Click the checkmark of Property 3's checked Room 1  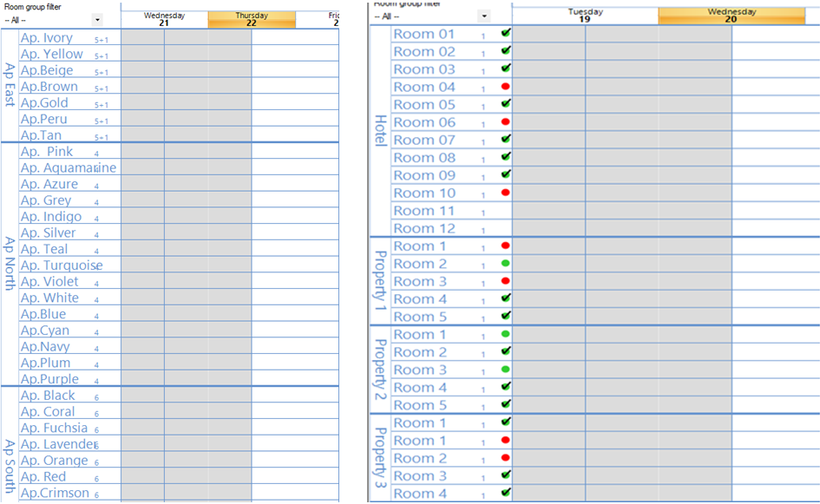tap(506, 422)
